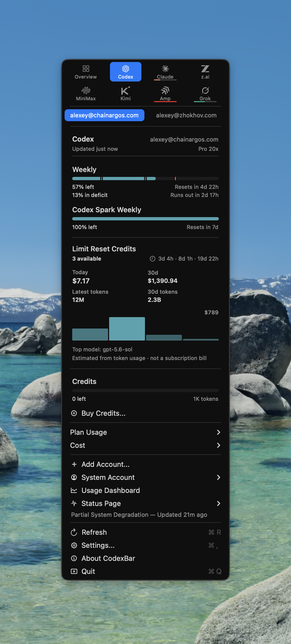Viewport: 291px width, 644px height.
Task: Open the Cost menu item
Action: click(x=145, y=445)
